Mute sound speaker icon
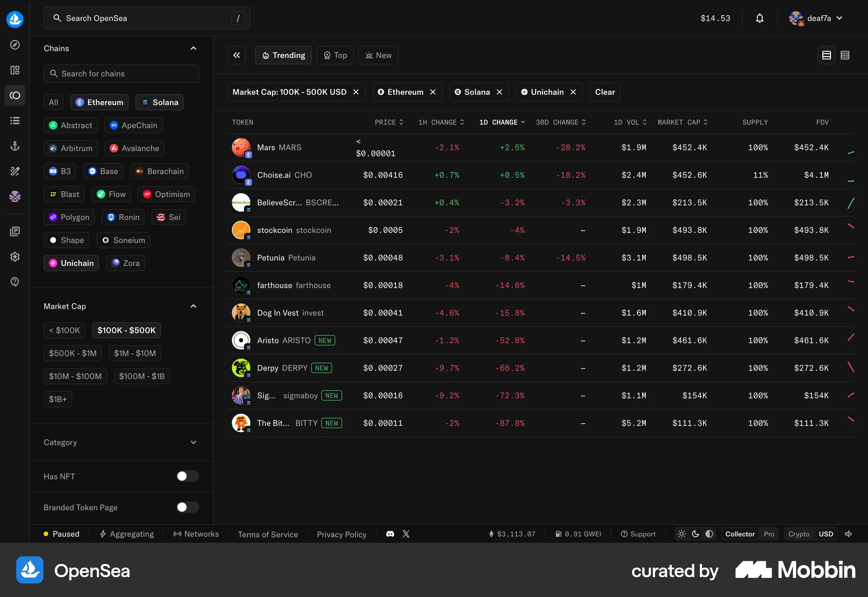The height and width of the screenshot is (597, 868). click(x=849, y=534)
